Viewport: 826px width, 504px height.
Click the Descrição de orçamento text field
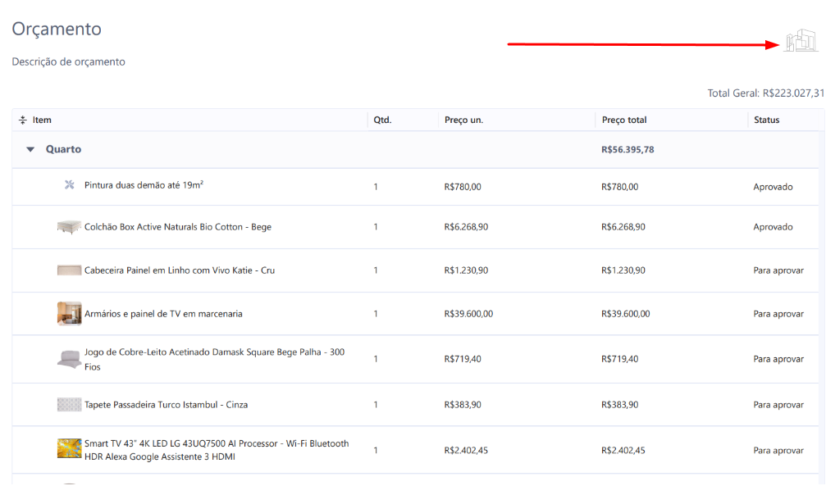[69, 61]
